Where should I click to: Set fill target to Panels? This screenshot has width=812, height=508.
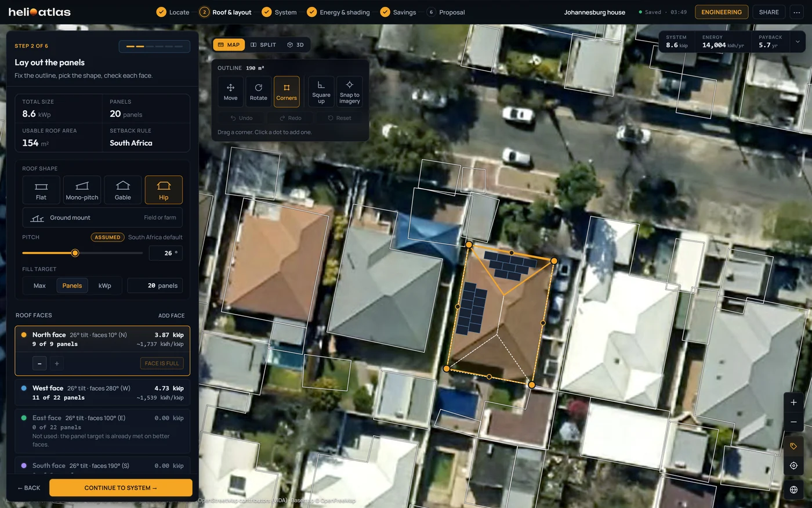tap(72, 286)
